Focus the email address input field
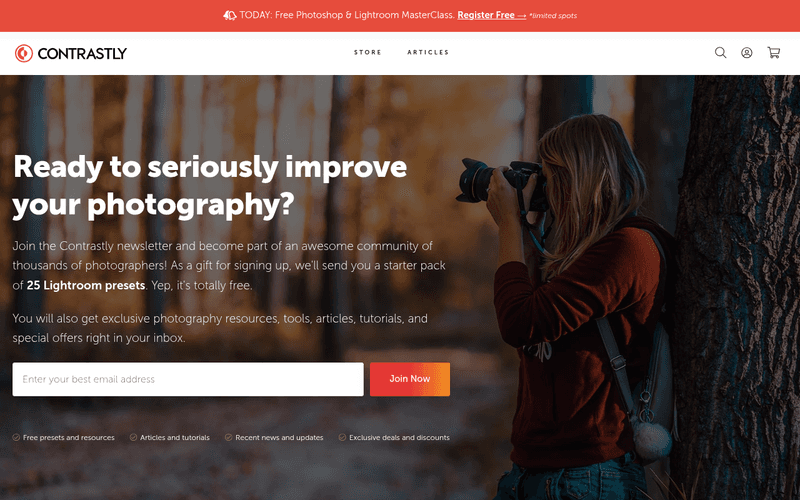This screenshot has width=800, height=500. [x=188, y=379]
